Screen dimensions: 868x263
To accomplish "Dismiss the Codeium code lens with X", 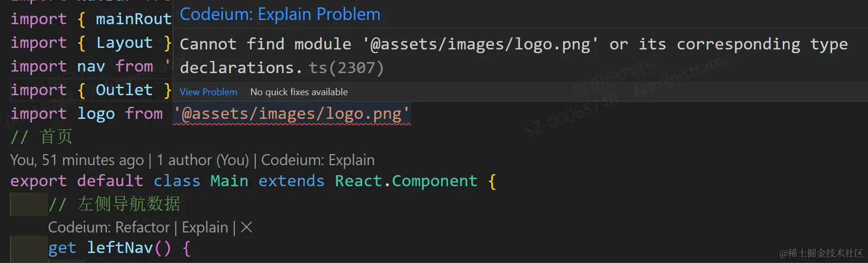I will coord(246,227).
